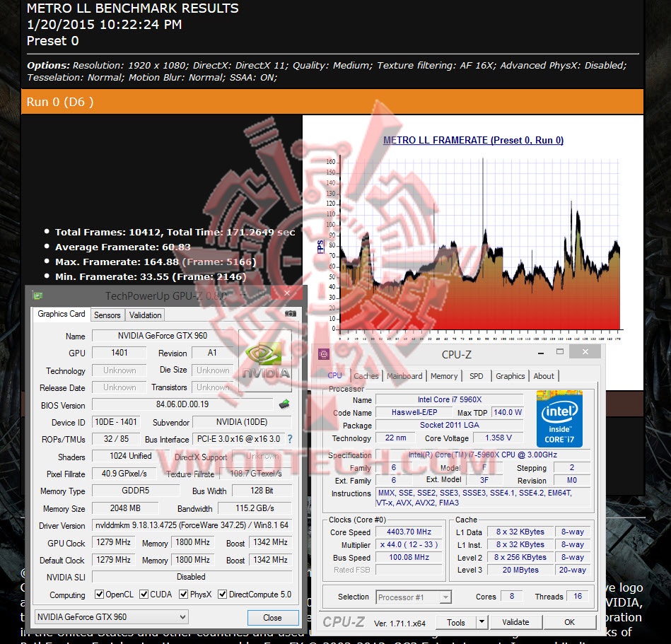
Task: Click the Device ID 10DE - 1401 field
Action: [116, 422]
